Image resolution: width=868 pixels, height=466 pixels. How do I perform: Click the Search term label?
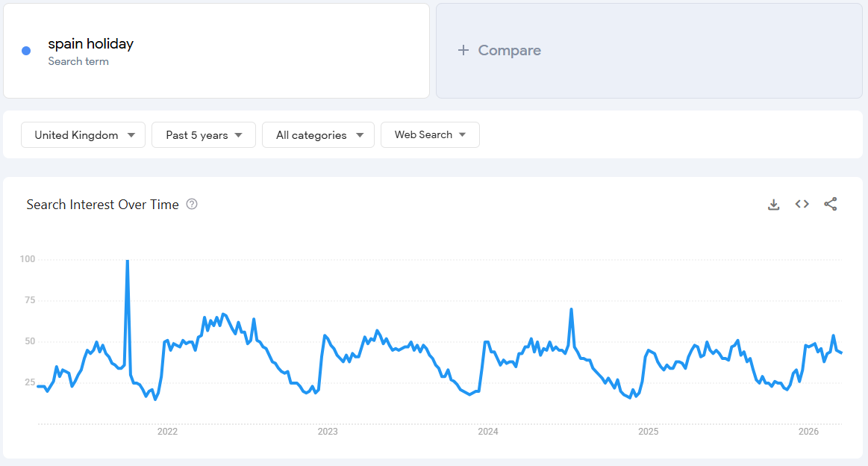coord(78,61)
